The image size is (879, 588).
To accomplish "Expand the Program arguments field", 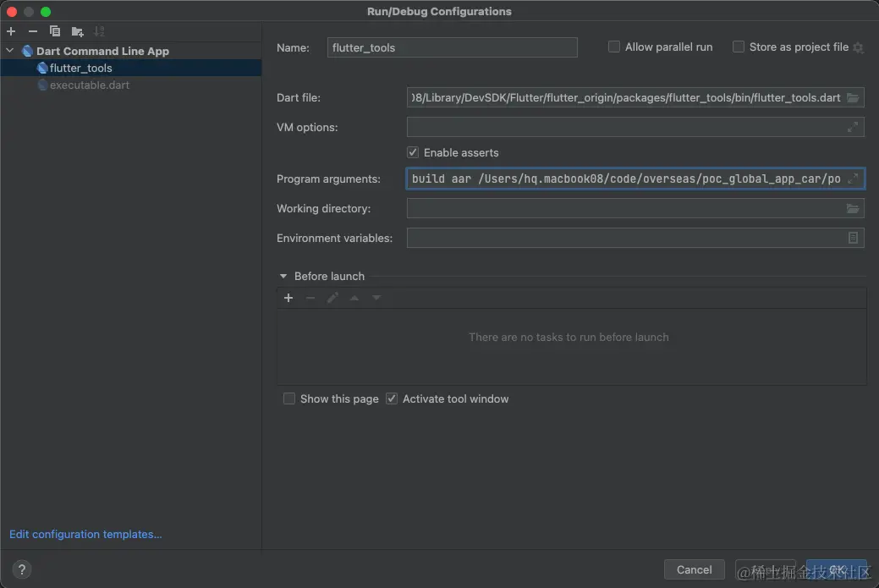I will pyautogui.click(x=853, y=179).
